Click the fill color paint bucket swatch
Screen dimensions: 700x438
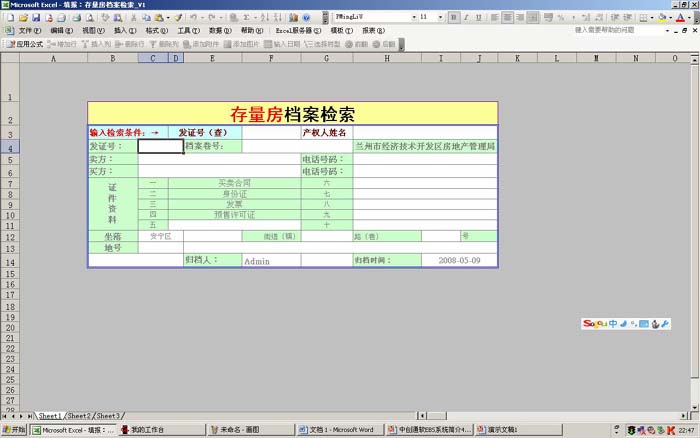click(x=662, y=17)
